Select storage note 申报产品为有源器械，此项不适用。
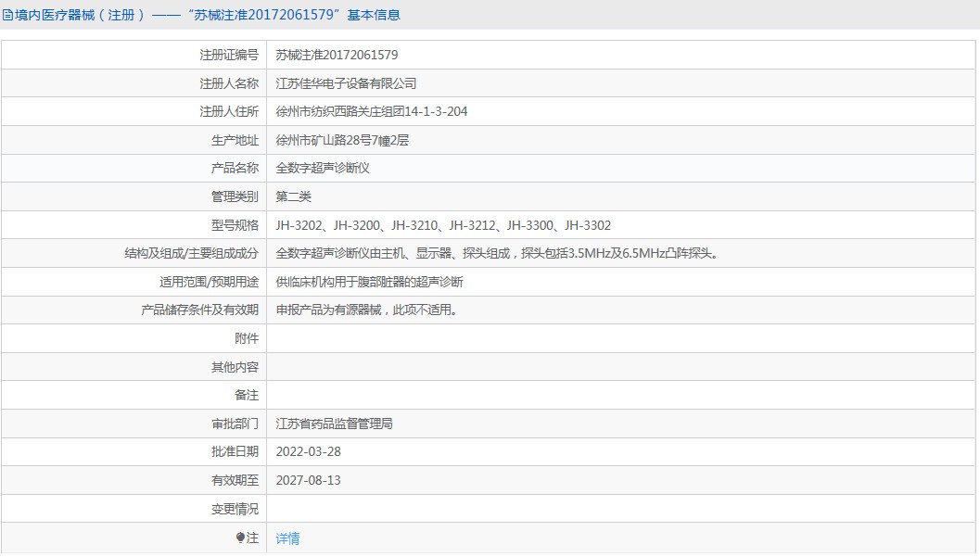980x557 pixels. 369,310
